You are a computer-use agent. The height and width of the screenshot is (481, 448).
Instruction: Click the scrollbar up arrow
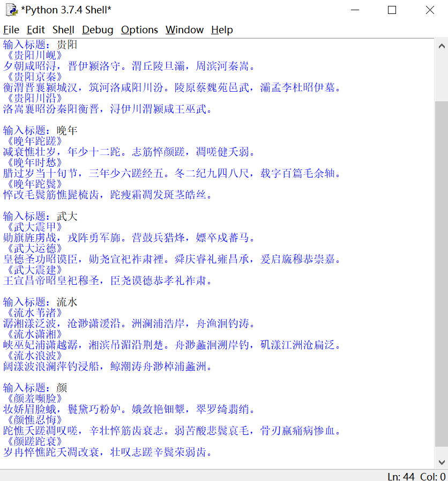[442, 46]
